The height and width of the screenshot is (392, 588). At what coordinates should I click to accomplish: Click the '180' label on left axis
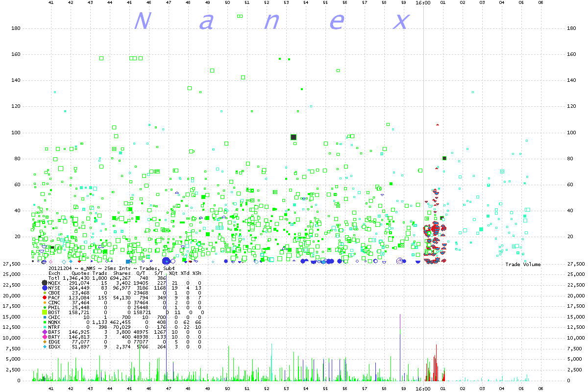(16, 28)
